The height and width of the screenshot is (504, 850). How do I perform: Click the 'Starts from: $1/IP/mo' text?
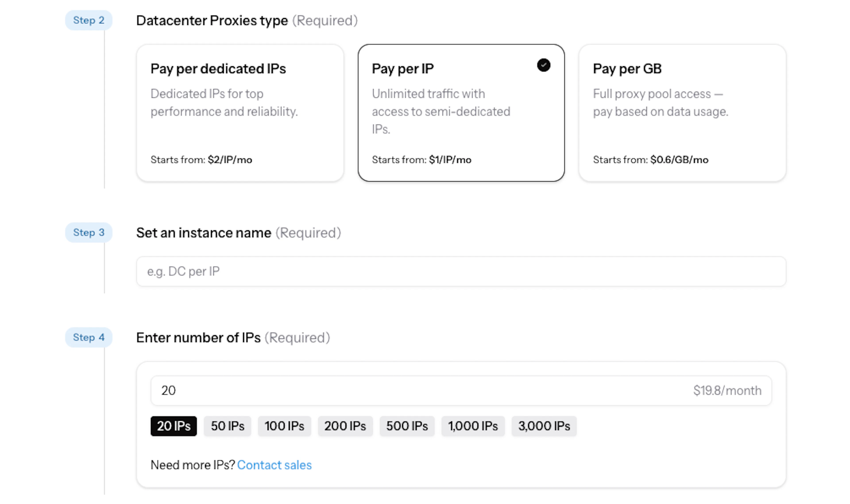pos(421,160)
